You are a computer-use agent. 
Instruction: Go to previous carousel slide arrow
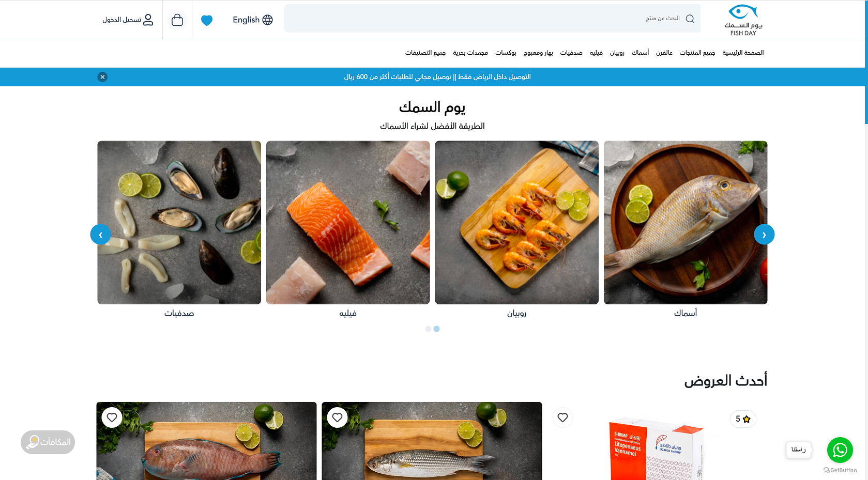click(x=100, y=235)
